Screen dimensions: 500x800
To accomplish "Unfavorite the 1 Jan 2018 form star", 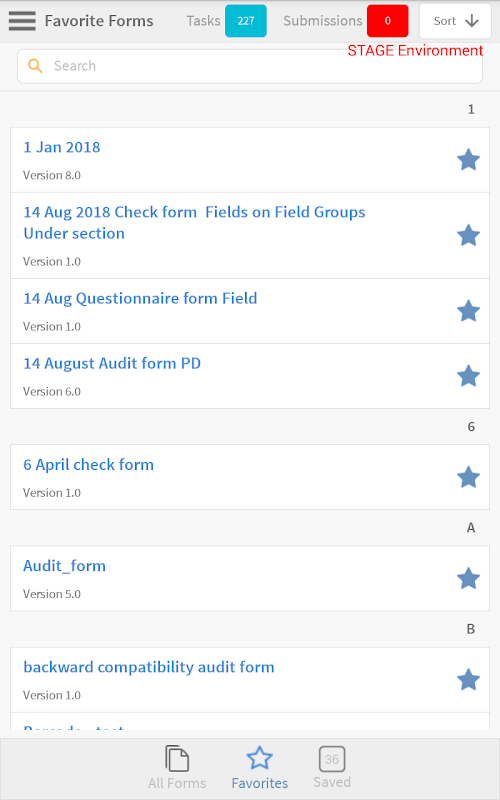I will click(x=468, y=160).
